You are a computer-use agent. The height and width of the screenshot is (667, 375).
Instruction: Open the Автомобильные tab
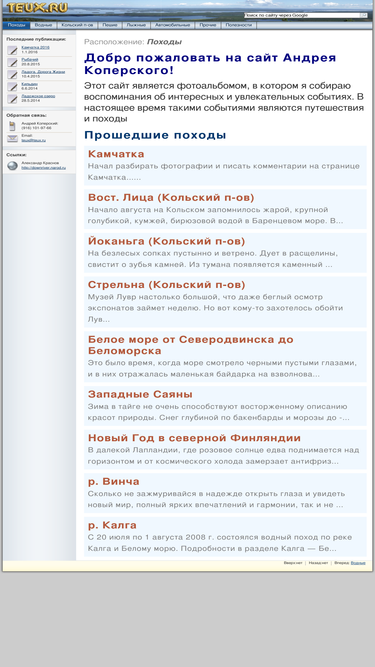(x=172, y=25)
